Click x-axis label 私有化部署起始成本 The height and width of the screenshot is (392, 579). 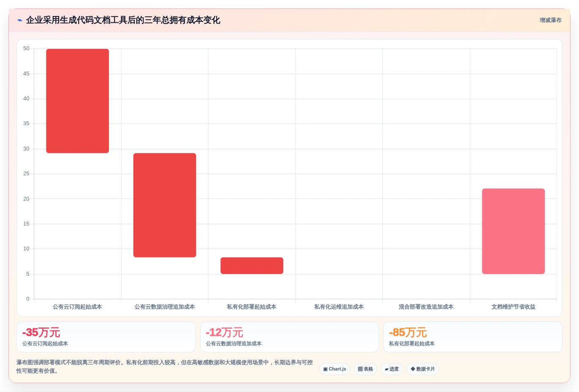[x=252, y=307]
